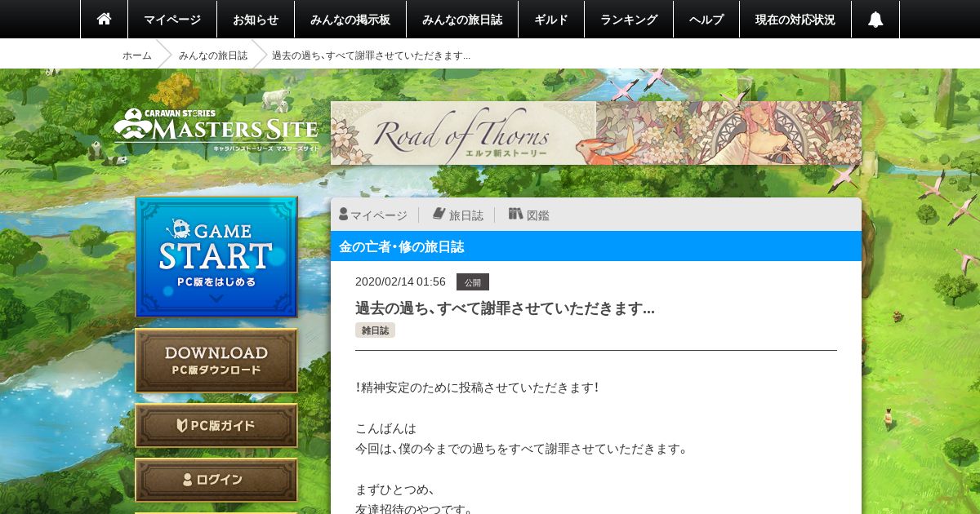Go to みんなの旅日誌 breadcrumb link

(x=213, y=55)
